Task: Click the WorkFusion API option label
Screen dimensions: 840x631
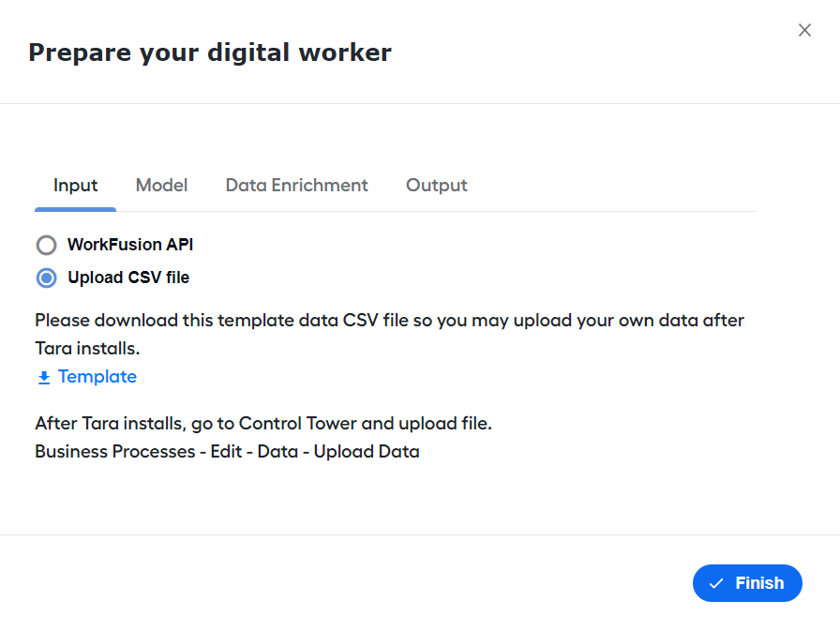Action: click(x=130, y=245)
